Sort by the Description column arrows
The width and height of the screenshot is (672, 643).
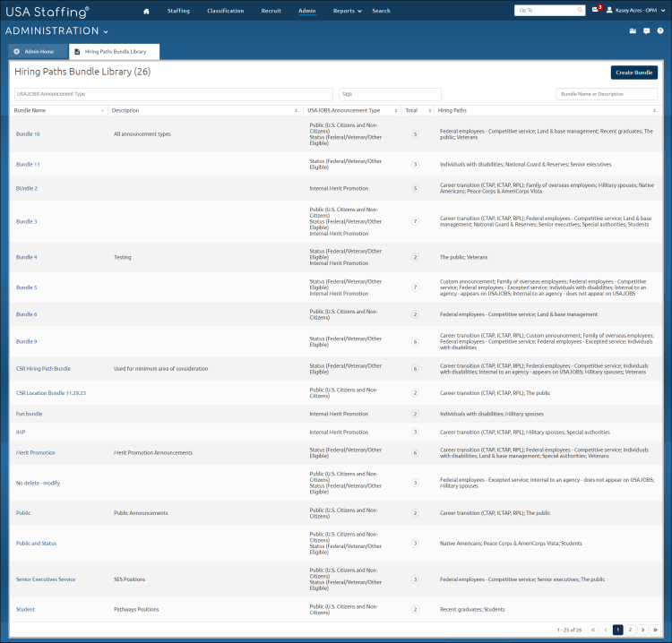coord(297,110)
